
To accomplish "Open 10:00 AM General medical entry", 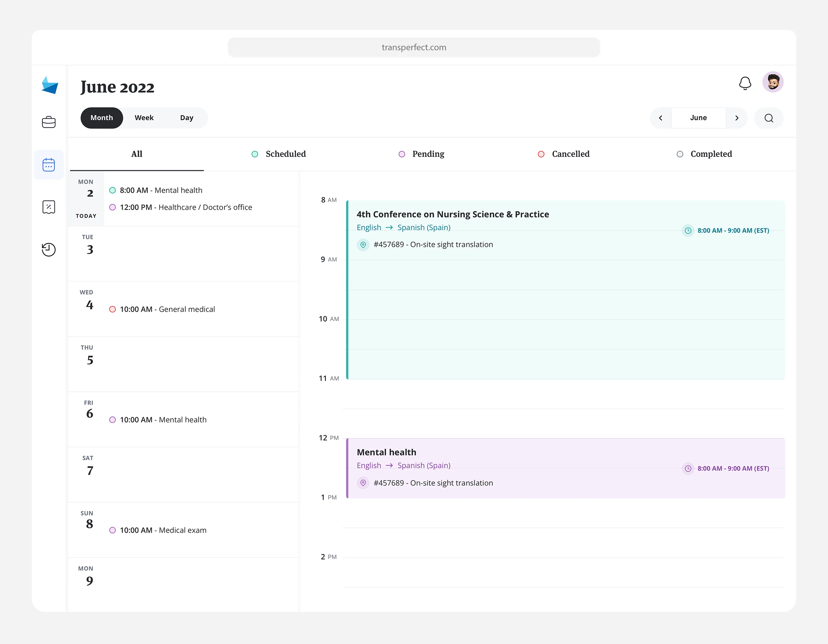I will pyautogui.click(x=167, y=309).
